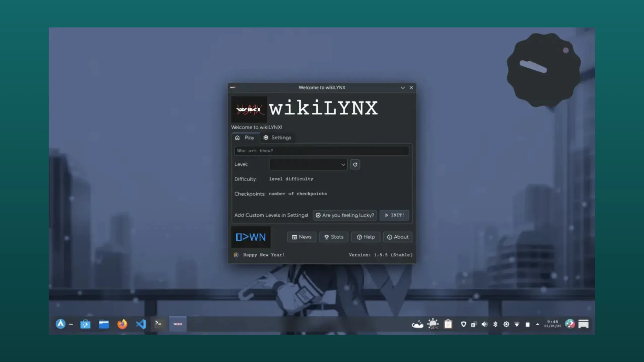The height and width of the screenshot is (362, 644).
Task: Launch Visual Studio Code from taskbar
Action: click(141, 324)
